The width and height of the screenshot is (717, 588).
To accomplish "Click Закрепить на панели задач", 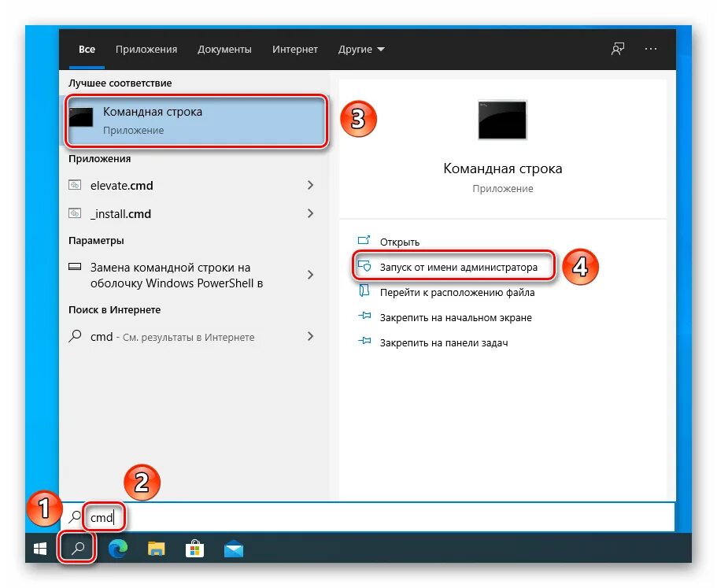I will (444, 342).
